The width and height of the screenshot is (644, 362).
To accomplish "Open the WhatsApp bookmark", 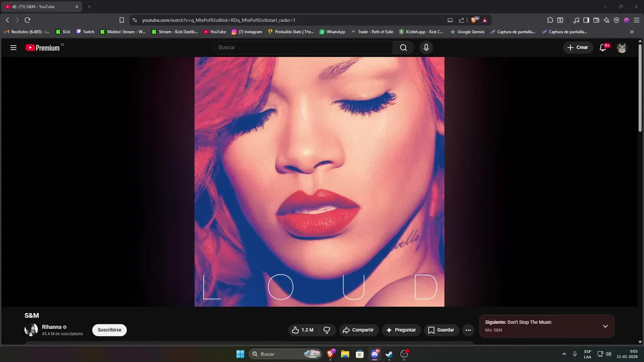I will pyautogui.click(x=332, y=32).
